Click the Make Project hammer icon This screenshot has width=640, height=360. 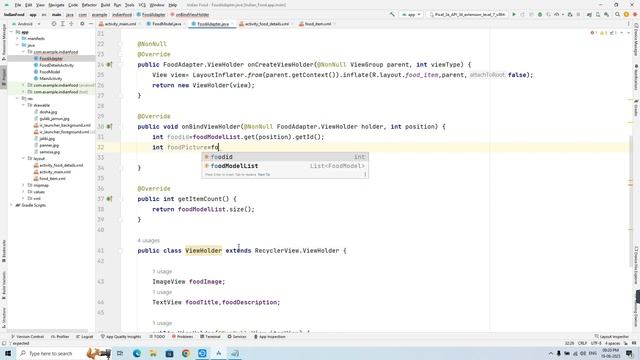(392, 14)
